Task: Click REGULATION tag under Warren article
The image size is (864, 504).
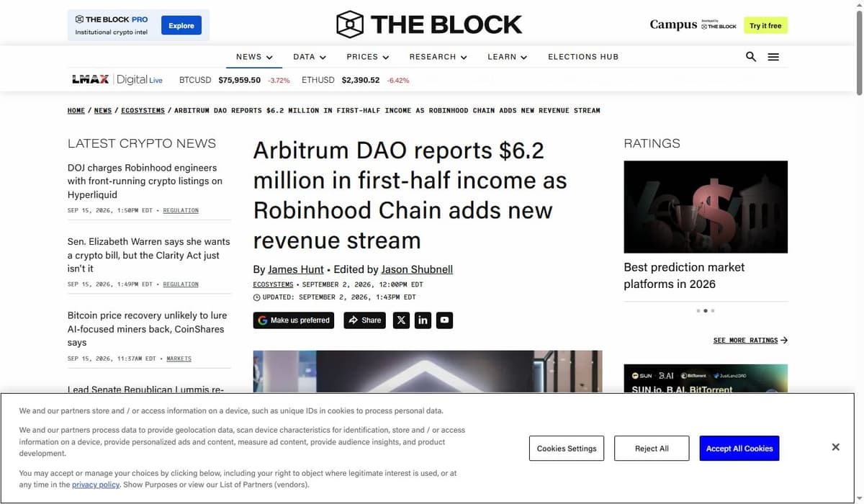Action: [181, 284]
